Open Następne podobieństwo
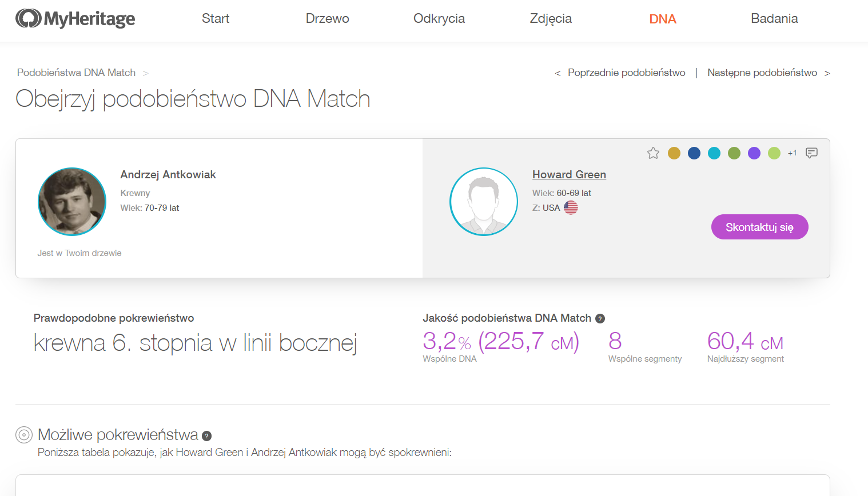The image size is (868, 496). 763,73
